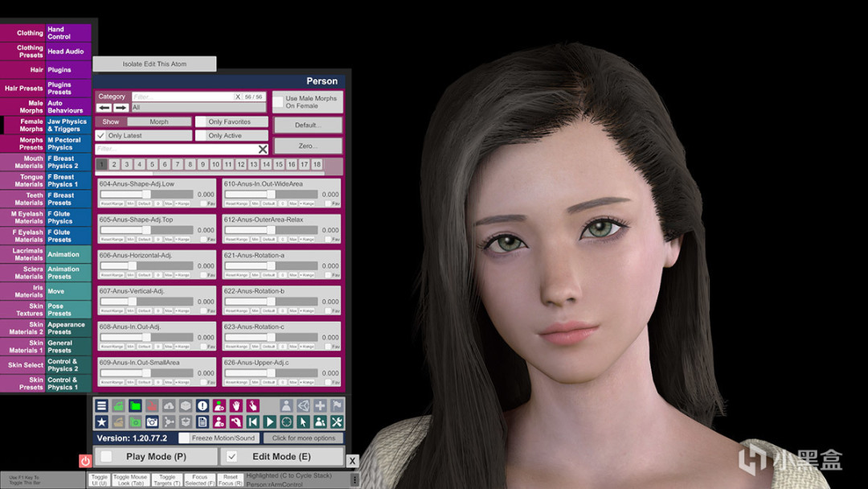Click the grabbing hand icon
868x489 pixels.
(x=235, y=422)
